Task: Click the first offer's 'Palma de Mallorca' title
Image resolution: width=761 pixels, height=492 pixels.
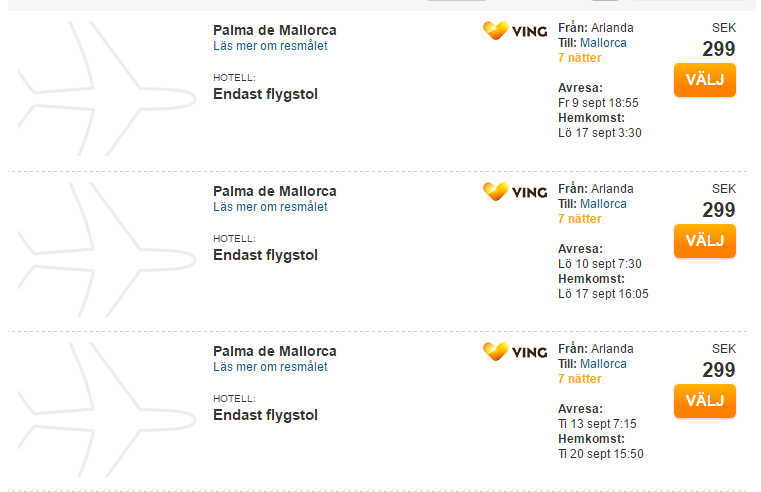Action: tap(275, 30)
